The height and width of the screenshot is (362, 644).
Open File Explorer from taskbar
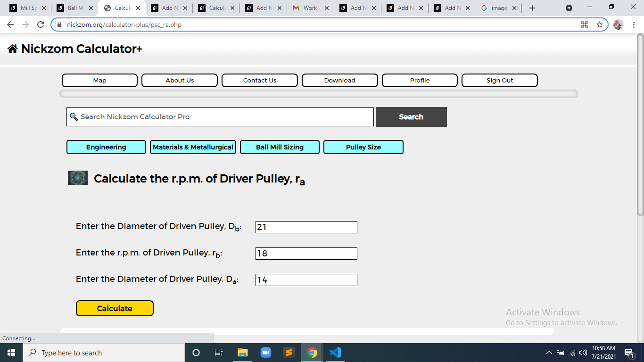[242, 353]
